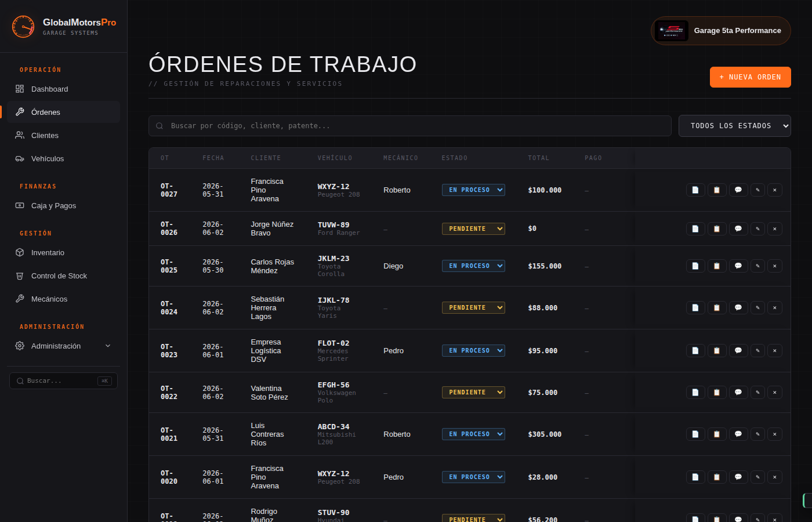Click the GlobalMotorsPro speedometer logo
812x522 pixels.
23,27
